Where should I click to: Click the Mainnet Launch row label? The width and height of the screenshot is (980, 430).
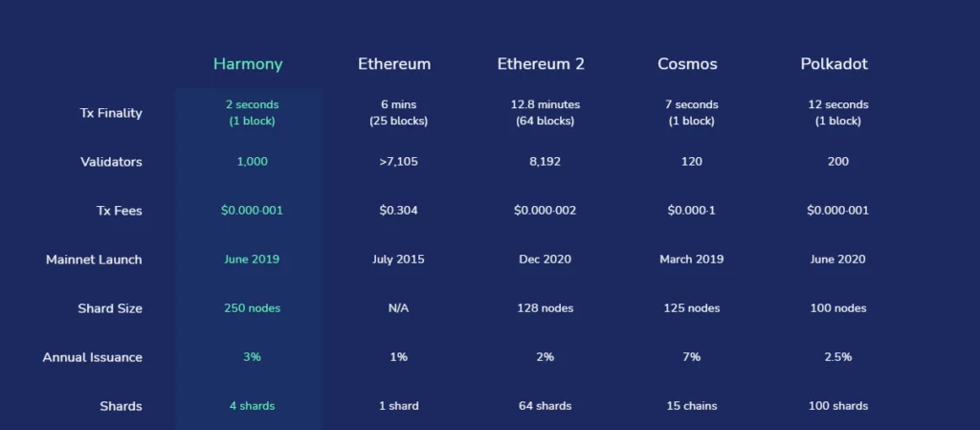[x=94, y=260]
